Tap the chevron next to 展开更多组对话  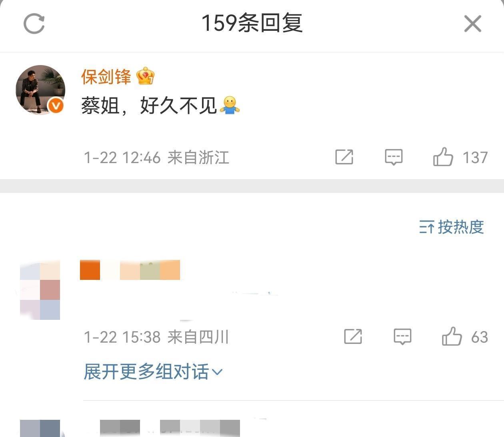click(217, 372)
